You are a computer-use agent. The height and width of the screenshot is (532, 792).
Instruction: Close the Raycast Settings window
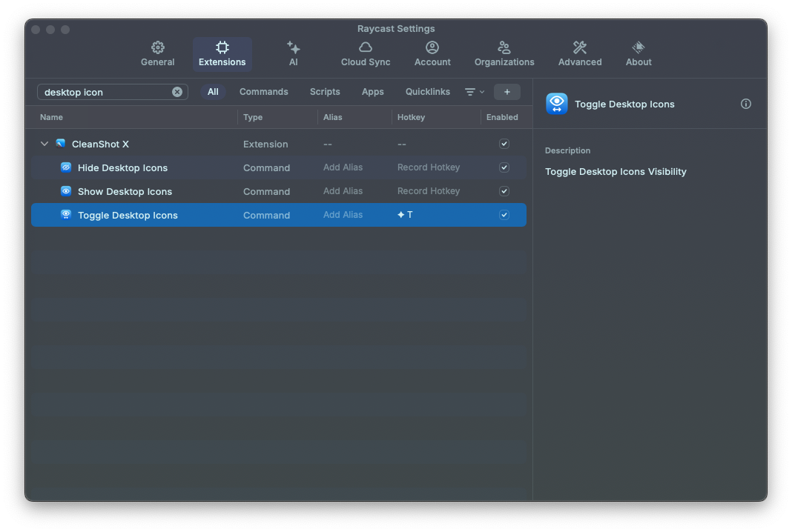(x=36, y=30)
